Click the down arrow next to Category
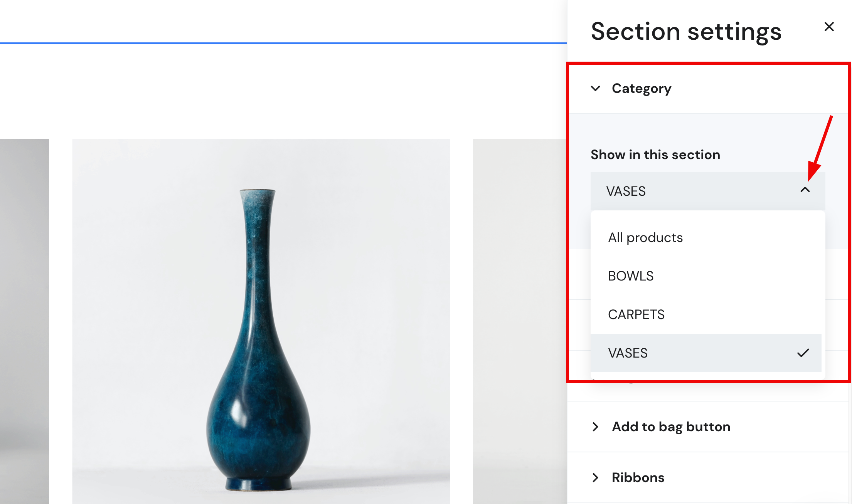This screenshot has height=504, width=852. point(596,88)
